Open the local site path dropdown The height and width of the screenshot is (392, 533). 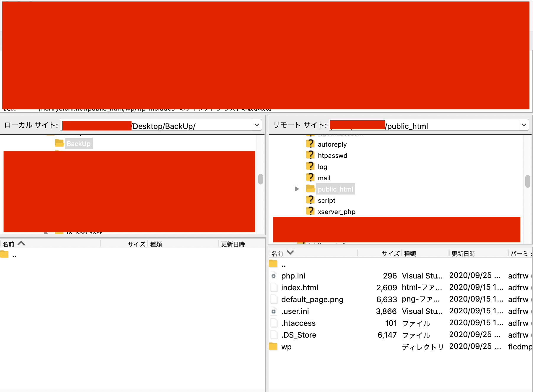257,125
